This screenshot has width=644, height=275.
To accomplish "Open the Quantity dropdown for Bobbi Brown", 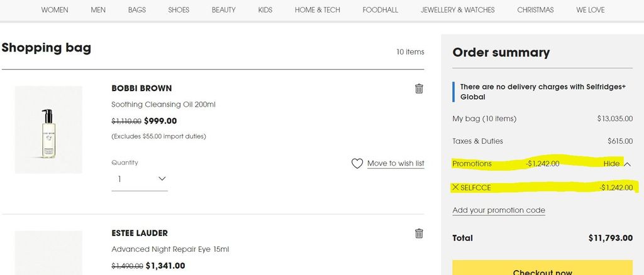I will point(140,179).
